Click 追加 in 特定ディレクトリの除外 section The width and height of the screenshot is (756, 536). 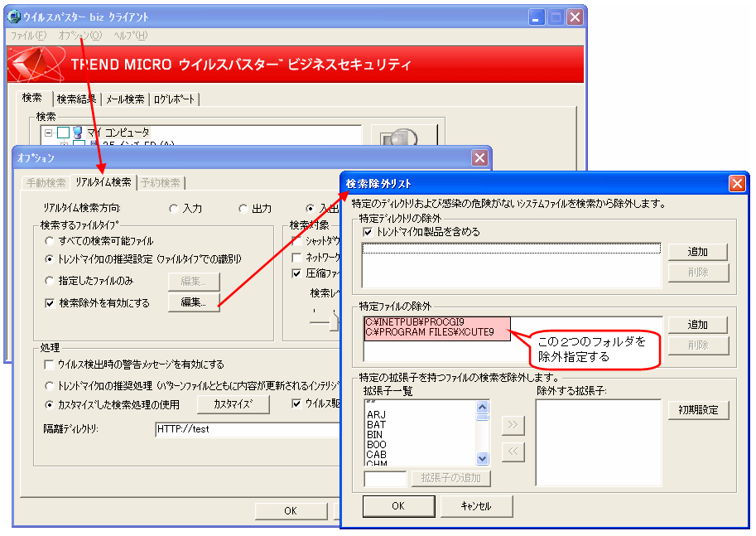(698, 252)
